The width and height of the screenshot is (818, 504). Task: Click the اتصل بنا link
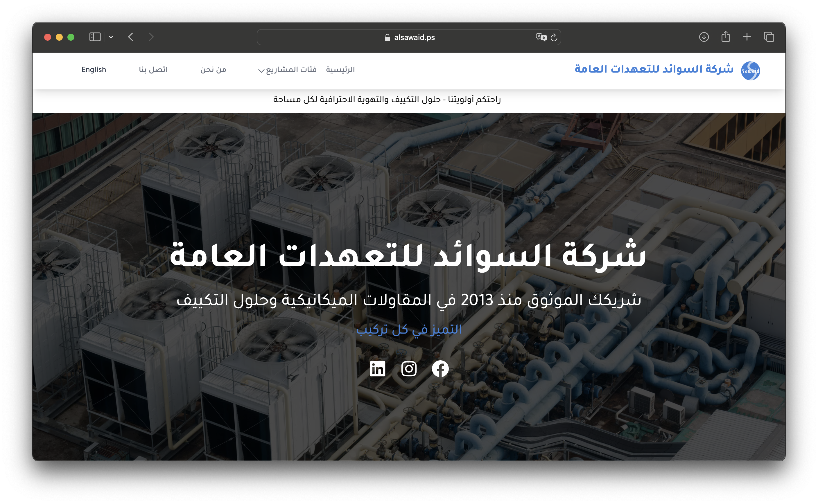153,70
